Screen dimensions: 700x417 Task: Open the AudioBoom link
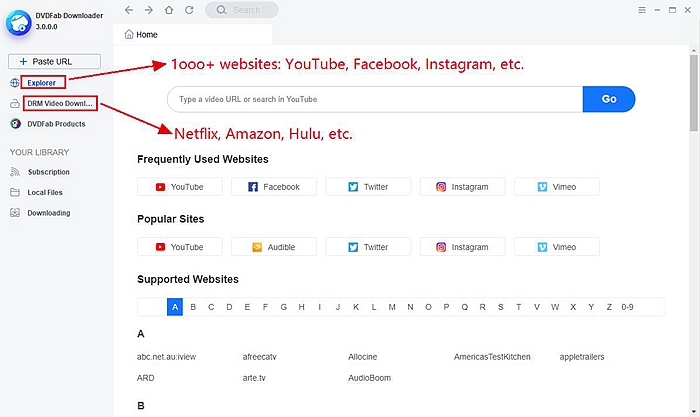(x=370, y=378)
